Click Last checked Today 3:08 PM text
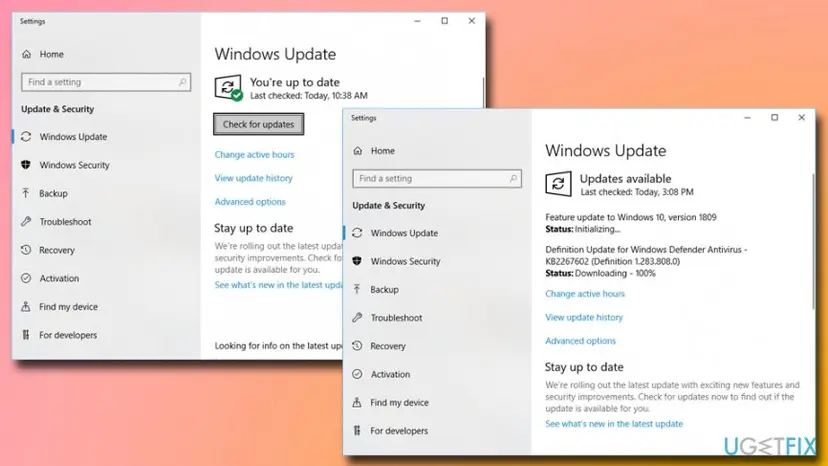 pos(637,192)
